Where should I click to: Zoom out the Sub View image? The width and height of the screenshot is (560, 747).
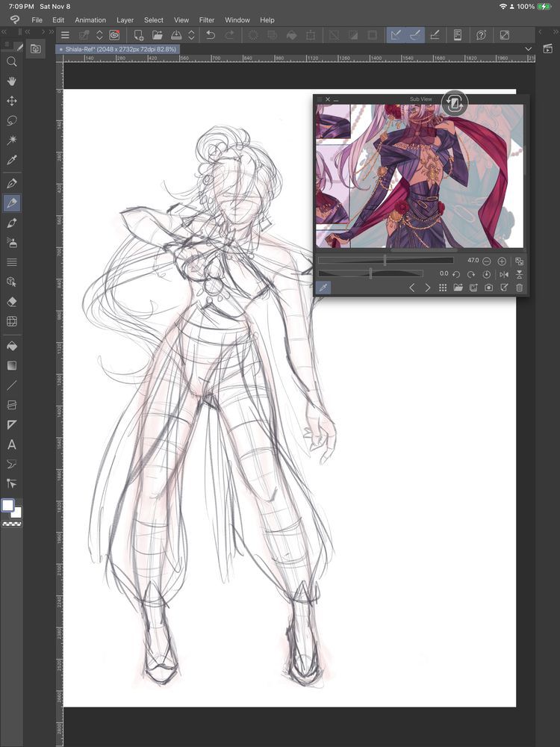pos(486,261)
